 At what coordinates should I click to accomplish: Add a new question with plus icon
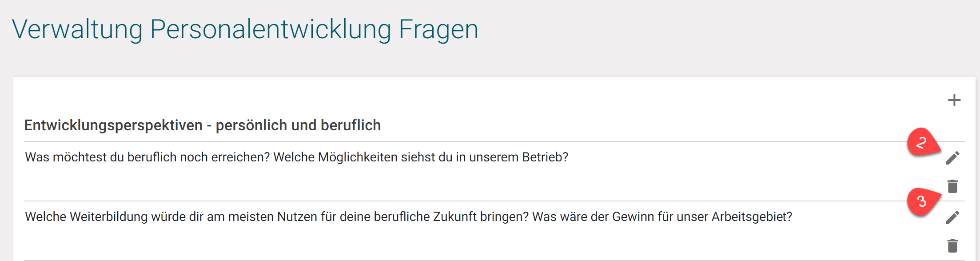(954, 100)
